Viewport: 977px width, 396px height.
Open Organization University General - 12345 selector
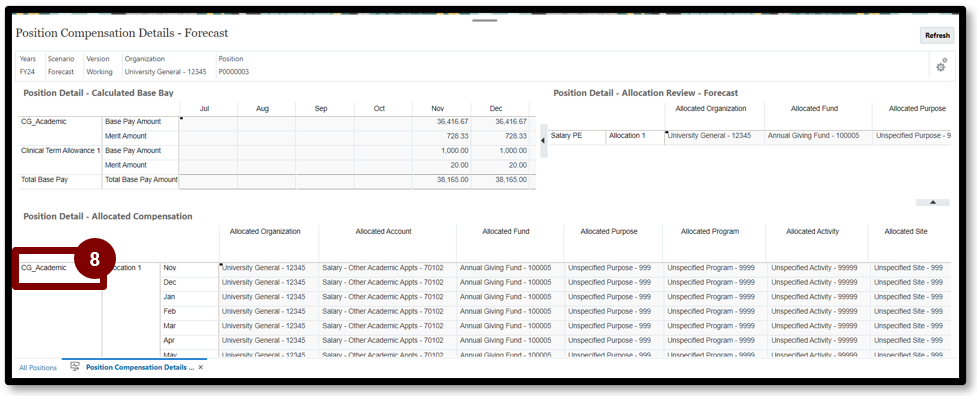(165, 65)
